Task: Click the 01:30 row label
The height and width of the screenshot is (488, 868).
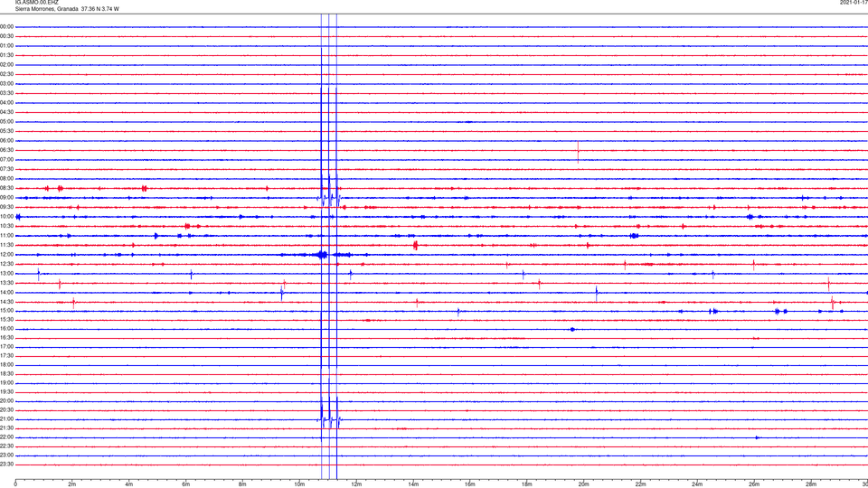Action: 6,55
